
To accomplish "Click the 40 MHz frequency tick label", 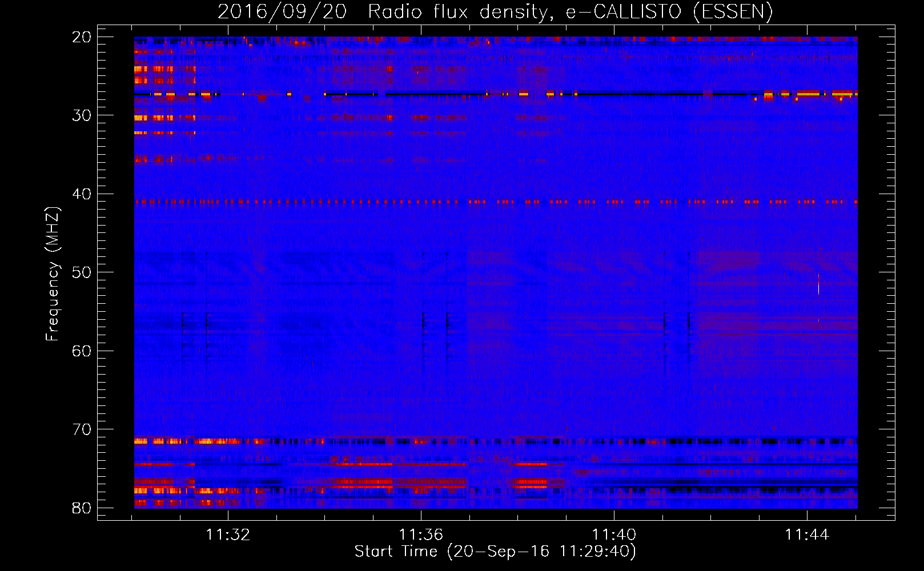I will 82,194.
